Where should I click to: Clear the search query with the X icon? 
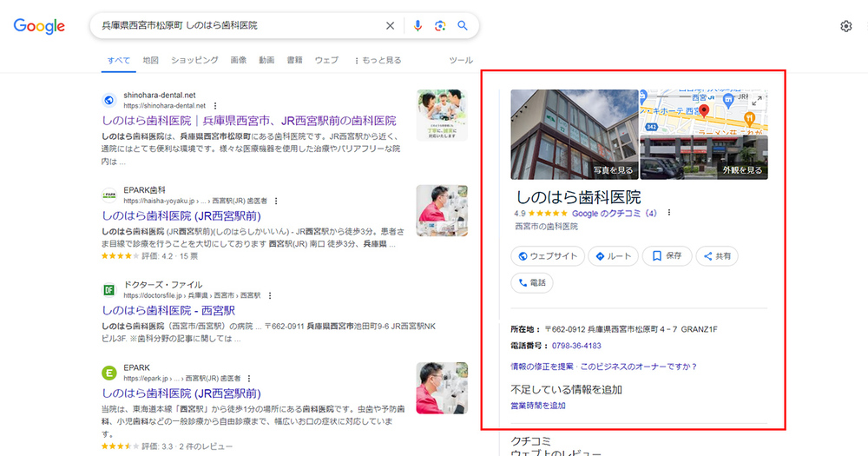[390, 26]
